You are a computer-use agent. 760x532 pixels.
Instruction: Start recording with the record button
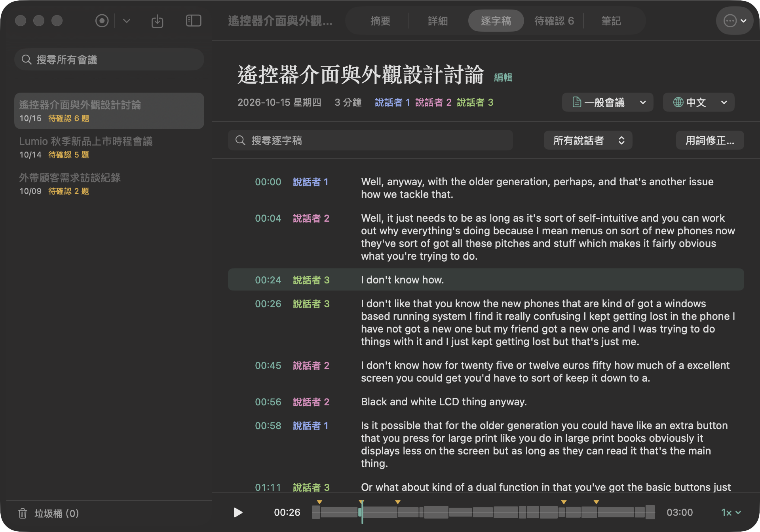click(x=102, y=21)
